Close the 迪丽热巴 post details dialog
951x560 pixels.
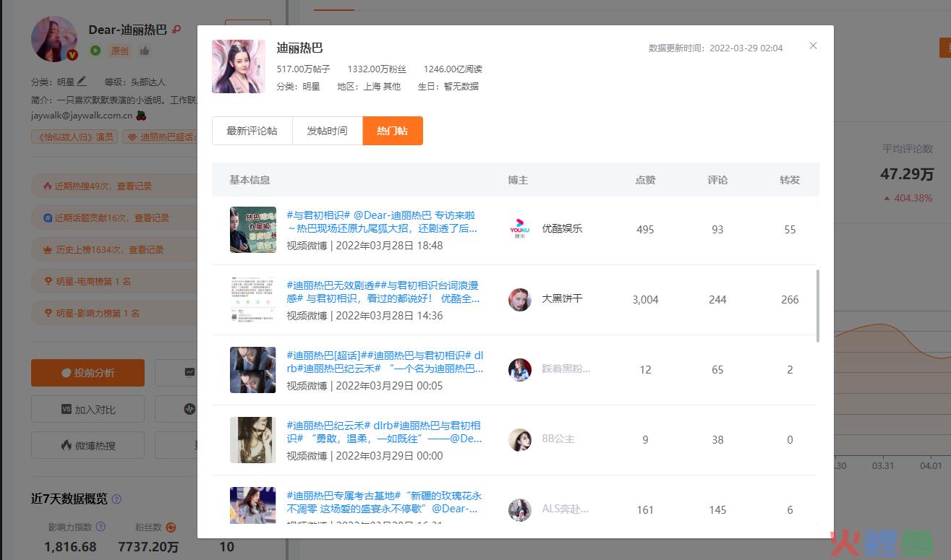tap(813, 46)
